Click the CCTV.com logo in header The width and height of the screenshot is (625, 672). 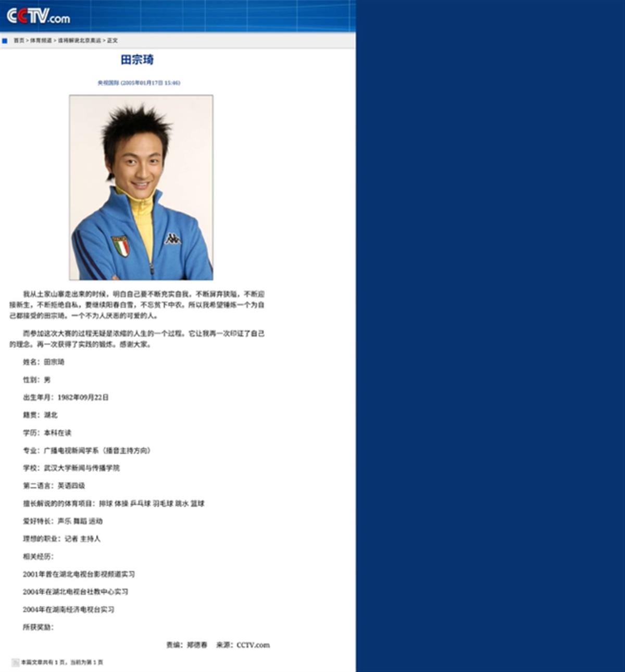pyautogui.click(x=38, y=16)
